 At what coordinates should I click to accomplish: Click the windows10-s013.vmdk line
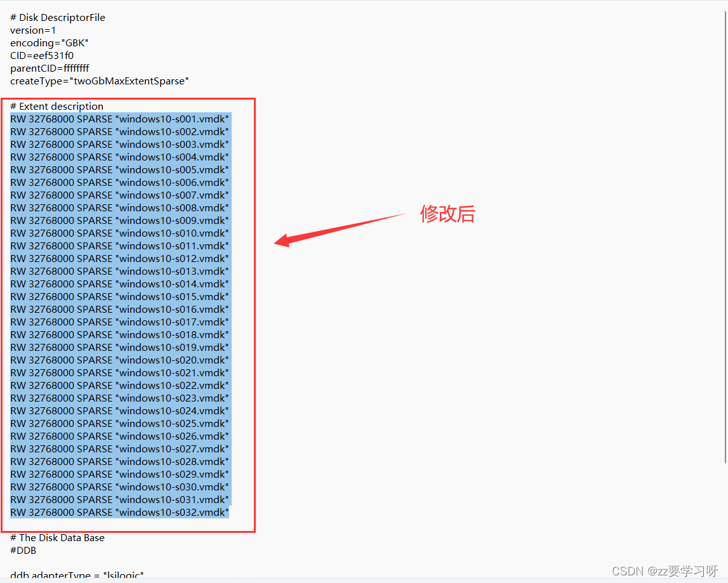(120, 271)
